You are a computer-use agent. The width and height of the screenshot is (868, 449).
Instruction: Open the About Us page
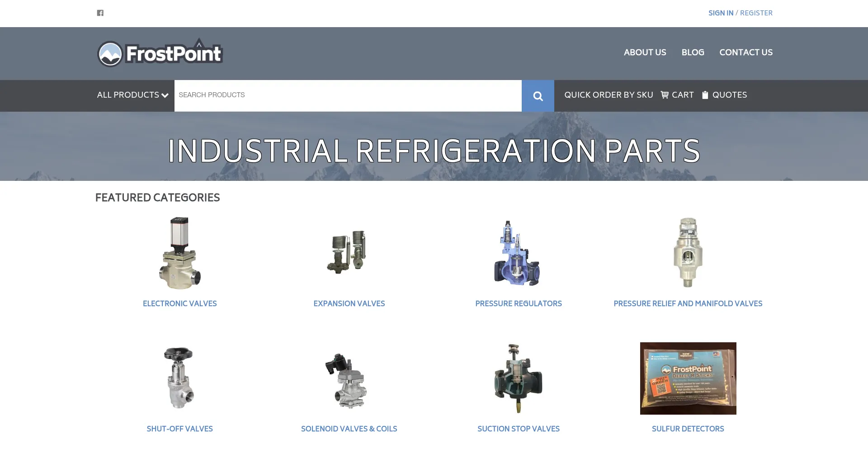click(x=645, y=52)
